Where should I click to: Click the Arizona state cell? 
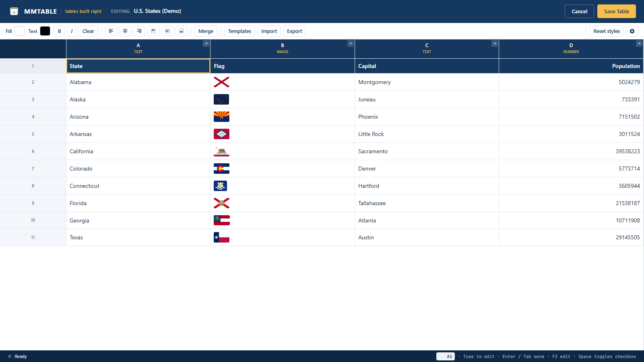pos(138,117)
